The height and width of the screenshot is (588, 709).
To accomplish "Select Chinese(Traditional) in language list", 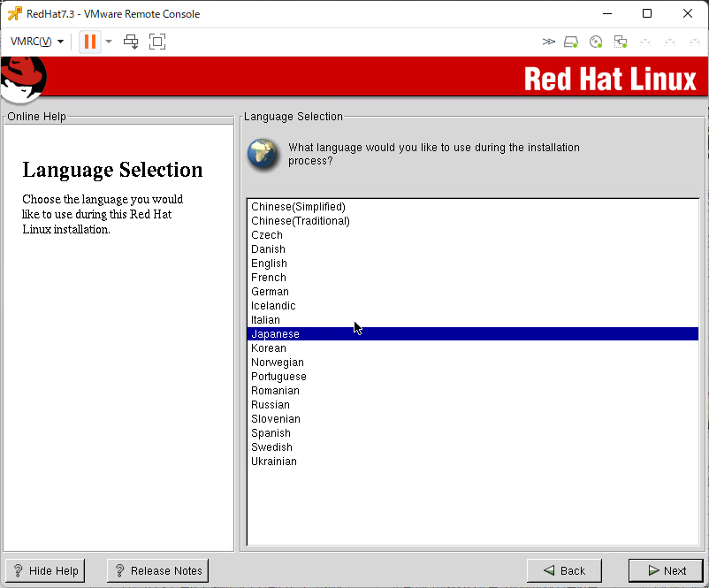I will pos(472,221).
